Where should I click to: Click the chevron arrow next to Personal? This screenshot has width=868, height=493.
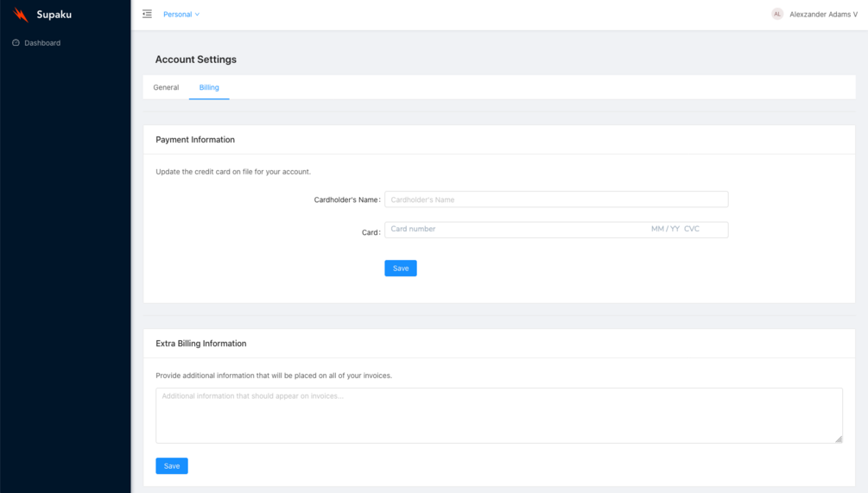click(x=197, y=15)
